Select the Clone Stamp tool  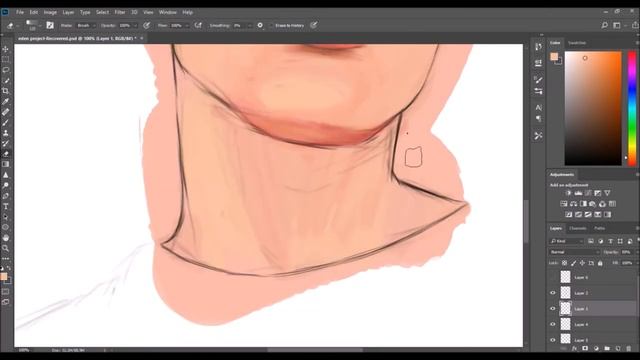pyautogui.click(x=6, y=133)
